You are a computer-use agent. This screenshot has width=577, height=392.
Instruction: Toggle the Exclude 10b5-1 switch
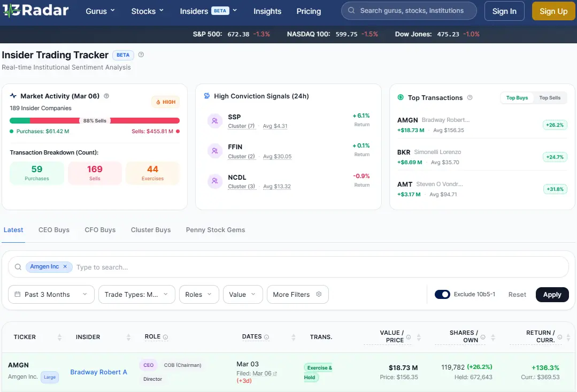[x=442, y=294]
